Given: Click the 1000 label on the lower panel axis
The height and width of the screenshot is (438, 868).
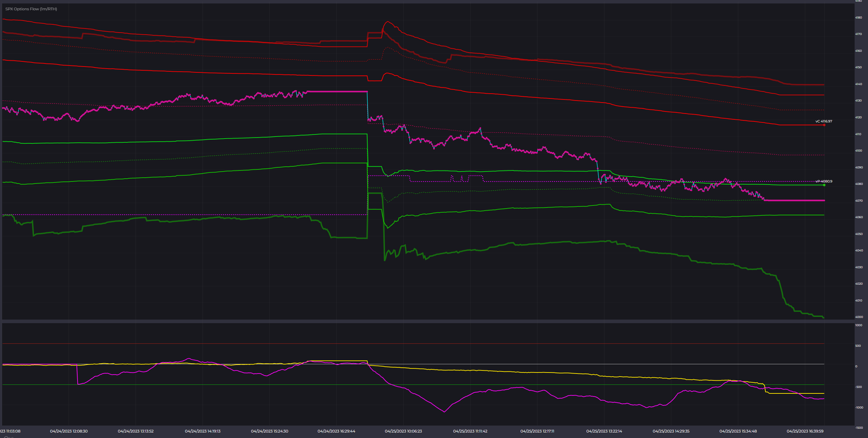Looking at the screenshot, I should point(858,325).
